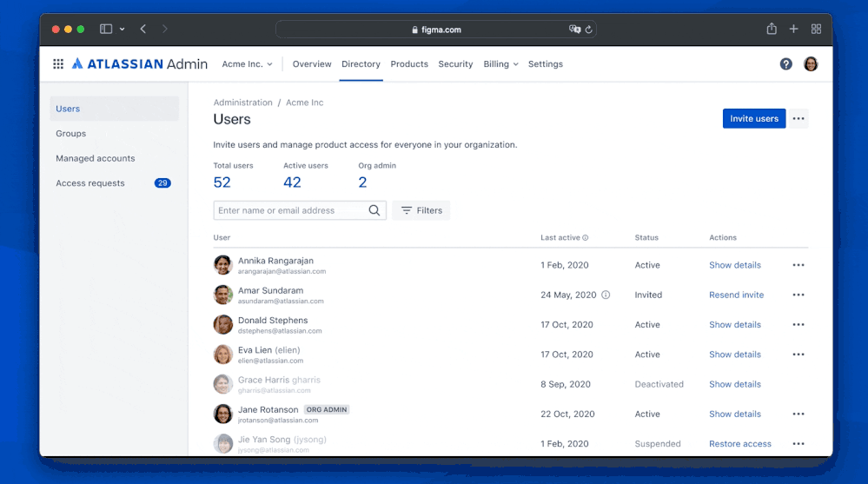Show details for Donald Stephens

[735, 324]
